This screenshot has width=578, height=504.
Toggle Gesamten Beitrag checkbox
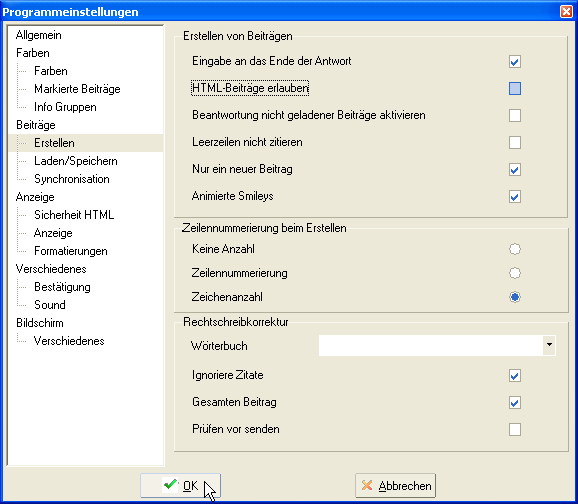click(515, 403)
